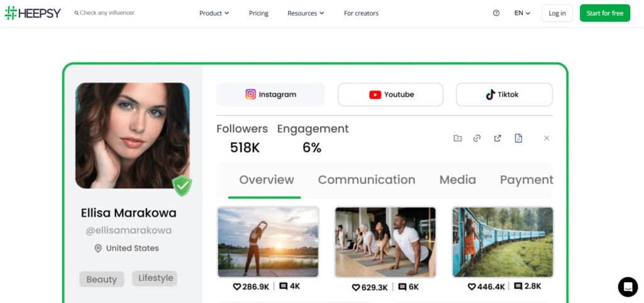Click the Log in button
This screenshot has height=303, width=644.
[x=557, y=13]
